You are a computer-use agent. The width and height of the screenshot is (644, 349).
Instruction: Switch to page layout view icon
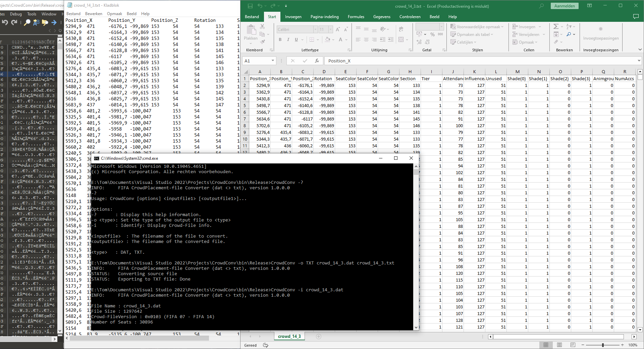(x=559, y=345)
